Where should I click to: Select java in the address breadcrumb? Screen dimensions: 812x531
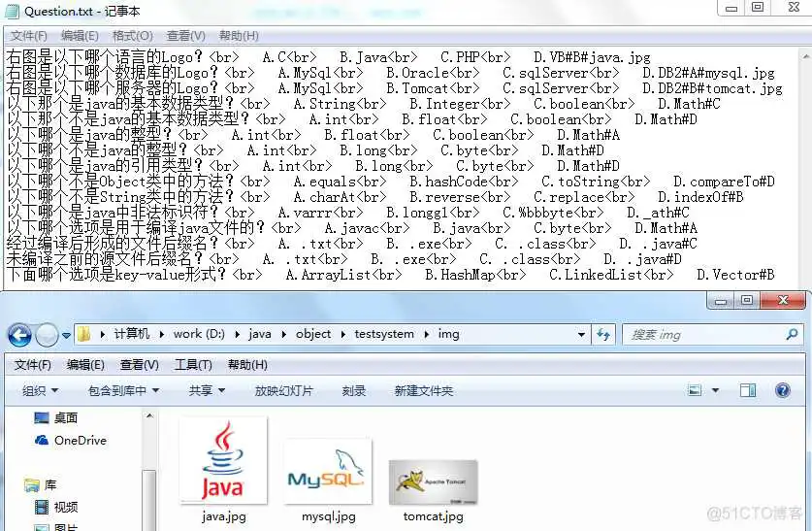259,334
